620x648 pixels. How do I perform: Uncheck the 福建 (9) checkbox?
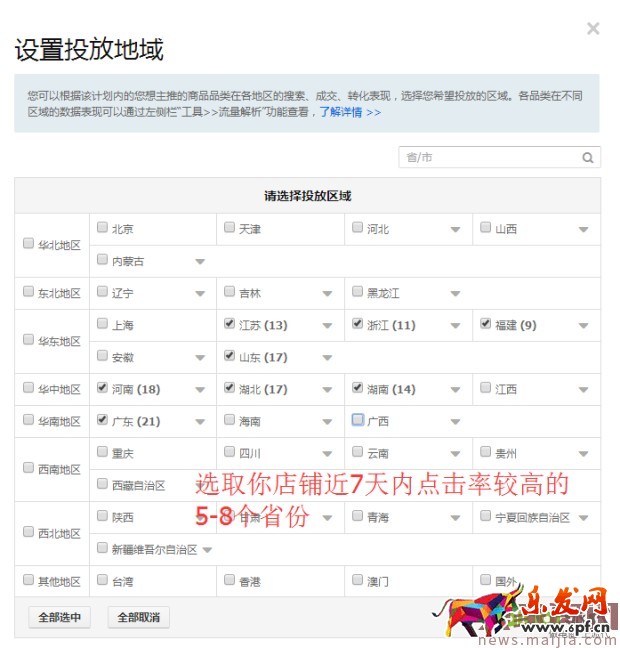pyautogui.click(x=486, y=323)
